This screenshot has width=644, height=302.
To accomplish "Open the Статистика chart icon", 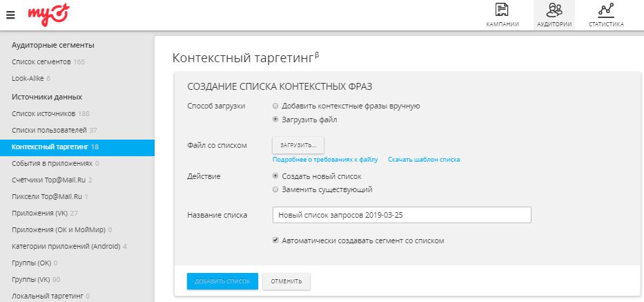I will 606,10.
